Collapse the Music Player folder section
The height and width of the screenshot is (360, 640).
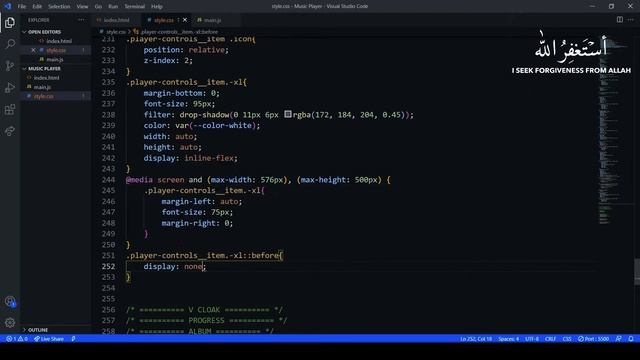(x=44, y=68)
